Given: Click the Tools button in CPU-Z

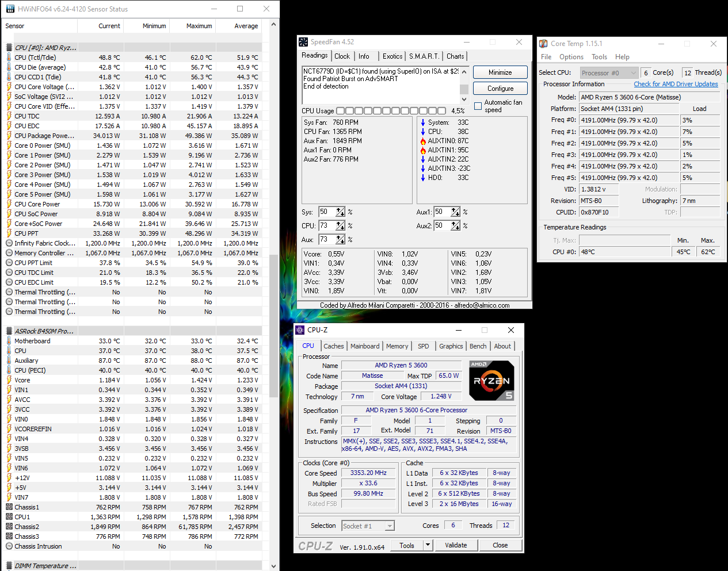Looking at the screenshot, I should point(407,545).
